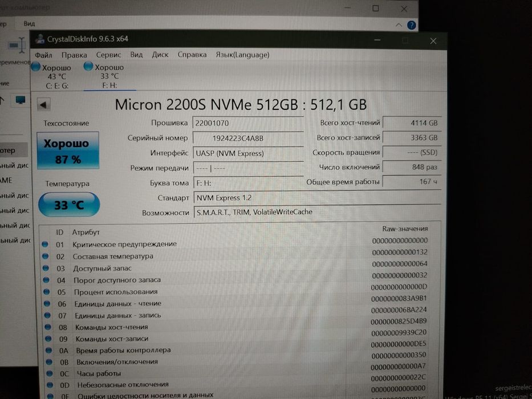Click the Хорошо 87 % health status box
This screenshot has width=532, height=399.
coord(68,150)
